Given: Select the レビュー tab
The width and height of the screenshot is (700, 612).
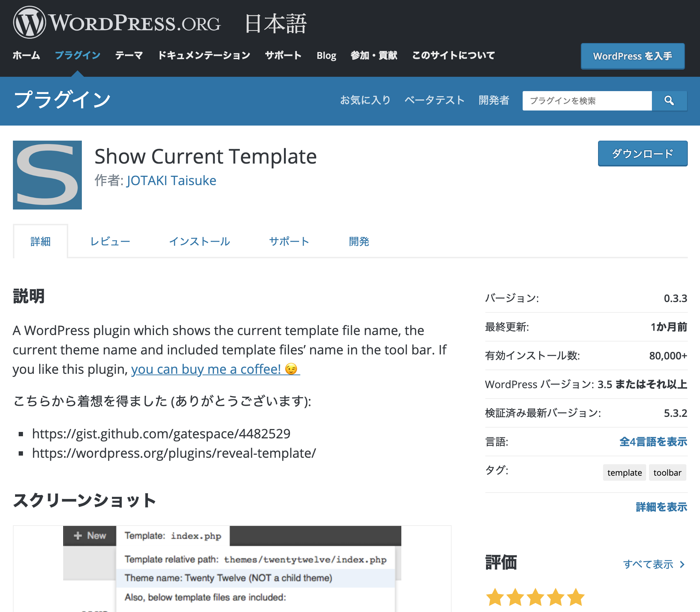Looking at the screenshot, I should (x=110, y=241).
